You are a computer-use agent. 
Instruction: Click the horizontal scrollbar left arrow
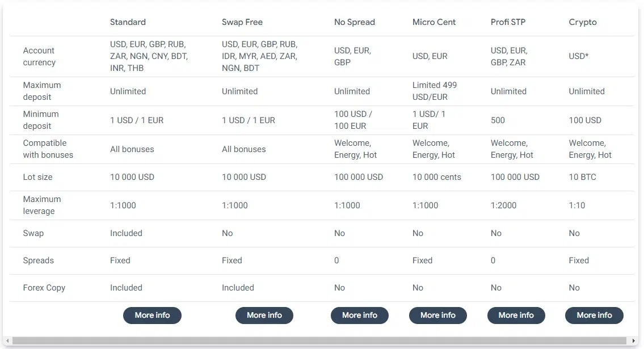click(x=8, y=341)
